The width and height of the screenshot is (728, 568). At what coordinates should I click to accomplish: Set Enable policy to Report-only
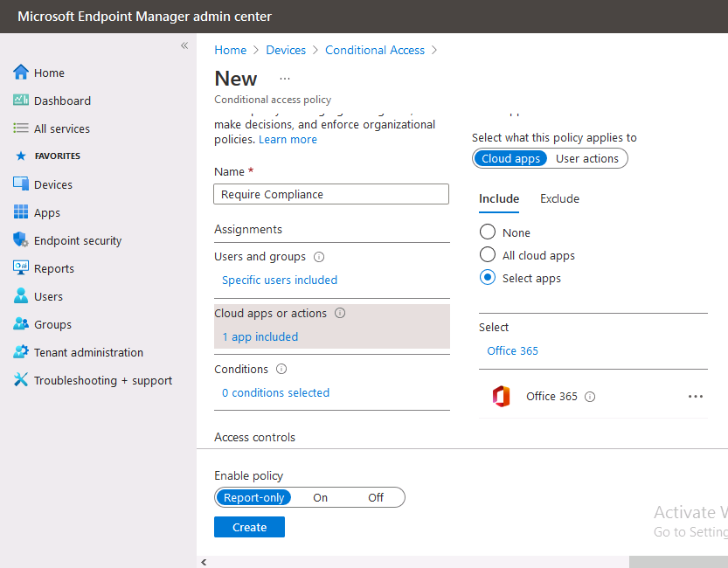pyautogui.click(x=253, y=497)
